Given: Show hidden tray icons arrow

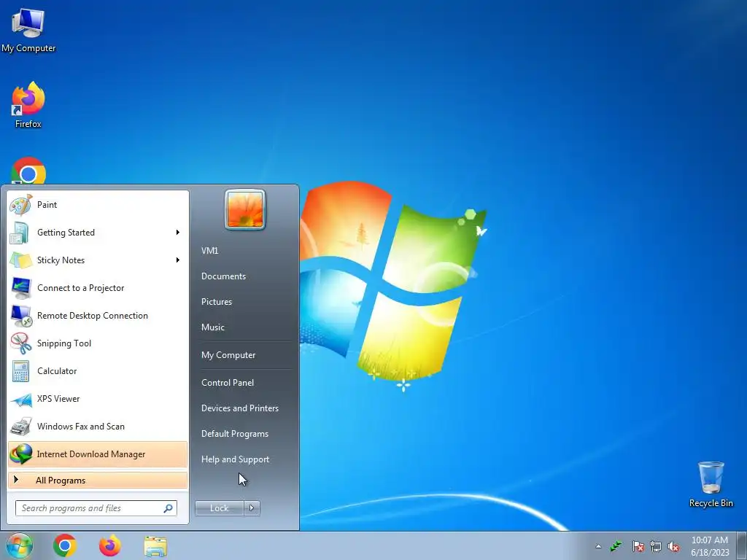Looking at the screenshot, I should point(598,546).
